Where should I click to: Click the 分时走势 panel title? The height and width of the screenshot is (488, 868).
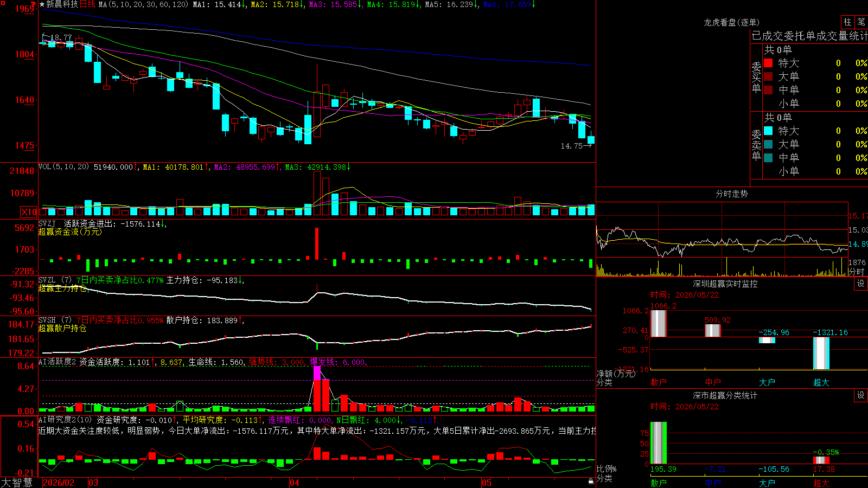[731, 194]
